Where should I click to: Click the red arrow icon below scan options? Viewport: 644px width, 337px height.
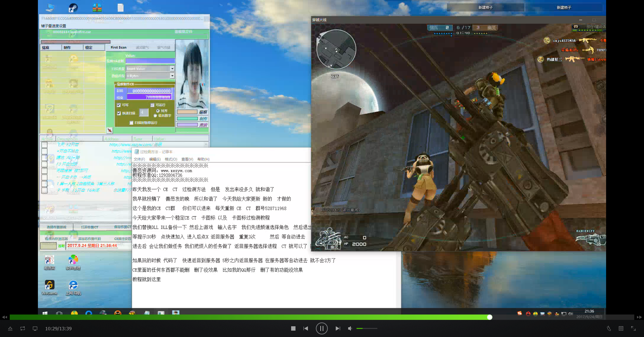[x=110, y=131]
